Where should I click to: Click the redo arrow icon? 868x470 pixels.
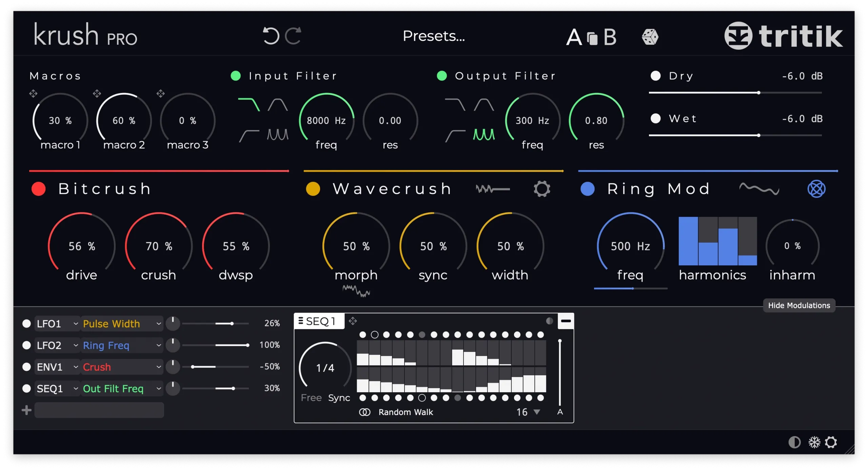pos(293,36)
